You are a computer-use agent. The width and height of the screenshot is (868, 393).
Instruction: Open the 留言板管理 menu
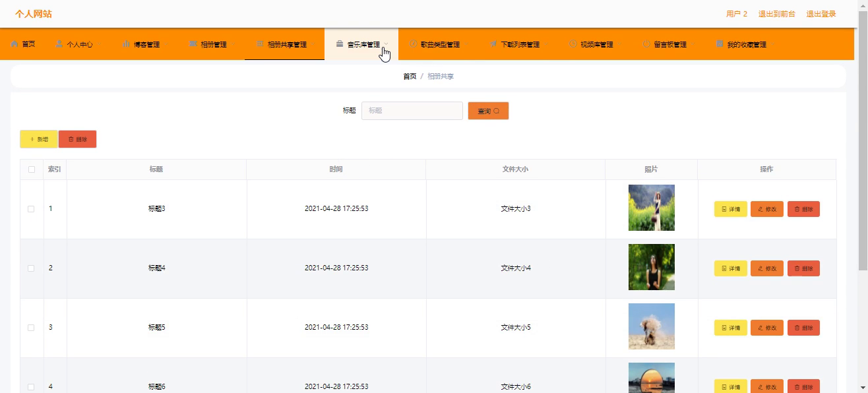click(668, 44)
